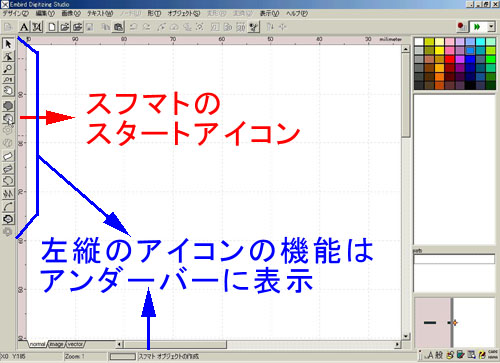Select the arrow pointer tool
The width and height of the screenshot is (500, 363).
click(8, 44)
